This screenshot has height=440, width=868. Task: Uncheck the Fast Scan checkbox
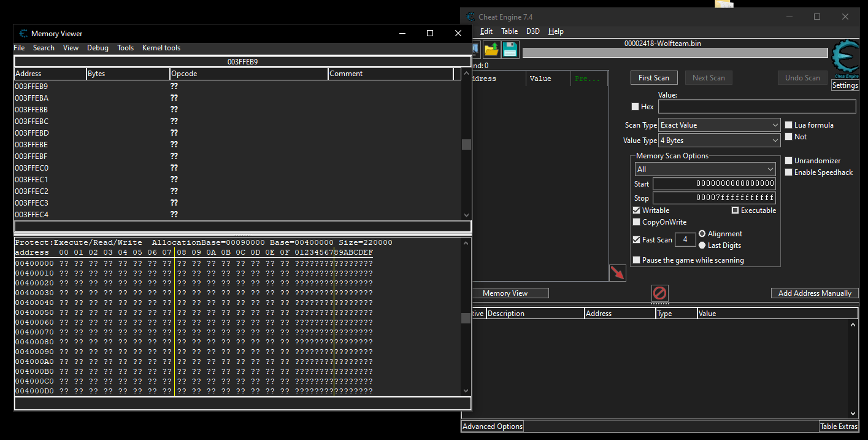[636, 240]
